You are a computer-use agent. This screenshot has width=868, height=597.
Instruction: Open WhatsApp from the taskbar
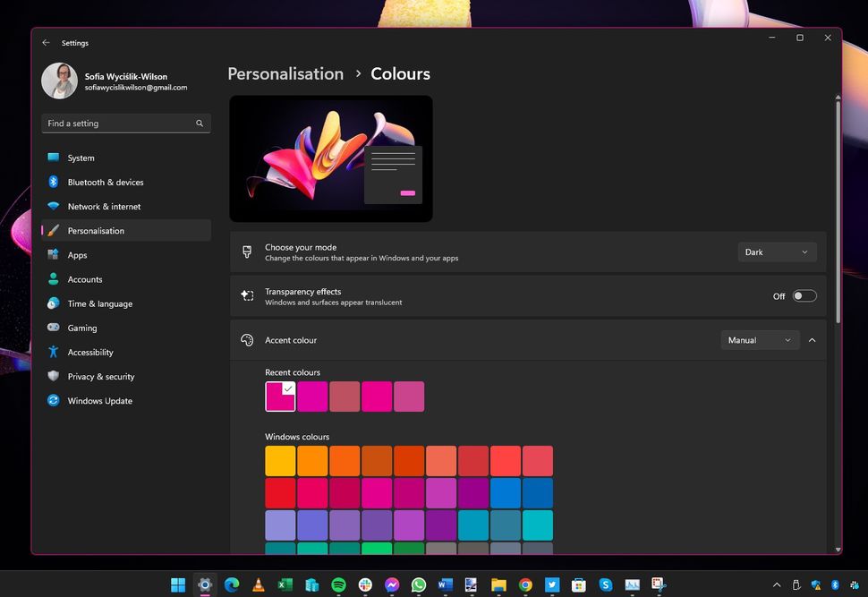click(x=418, y=585)
